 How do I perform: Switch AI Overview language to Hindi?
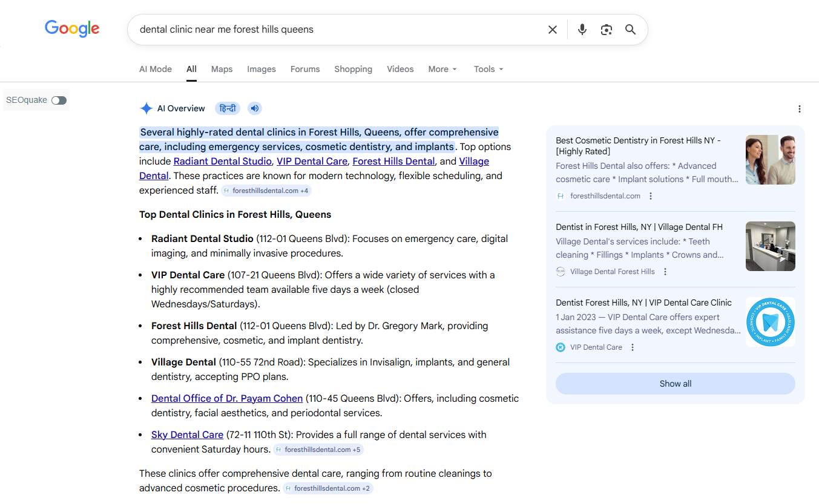click(x=228, y=108)
